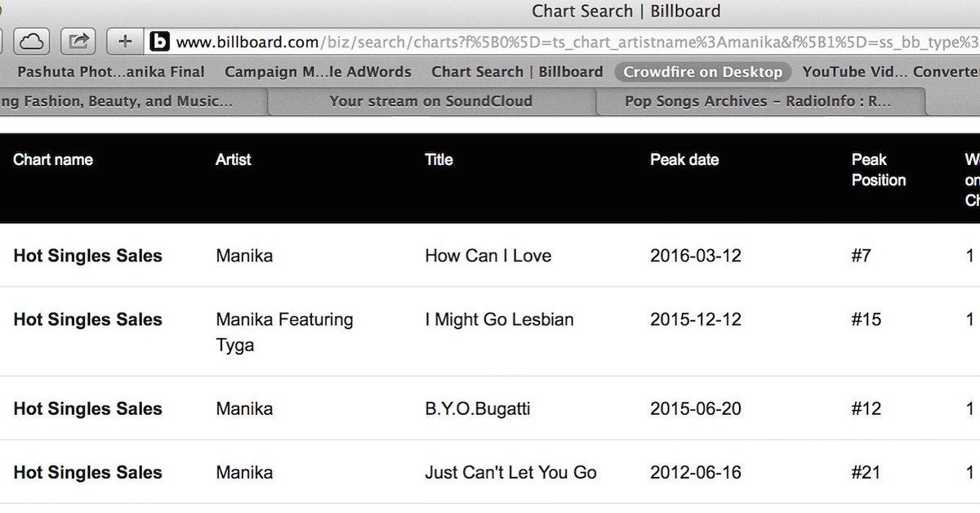Add a new tab with plus button
The width and height of the screenshot is (980, 513).
pos(124,41)
